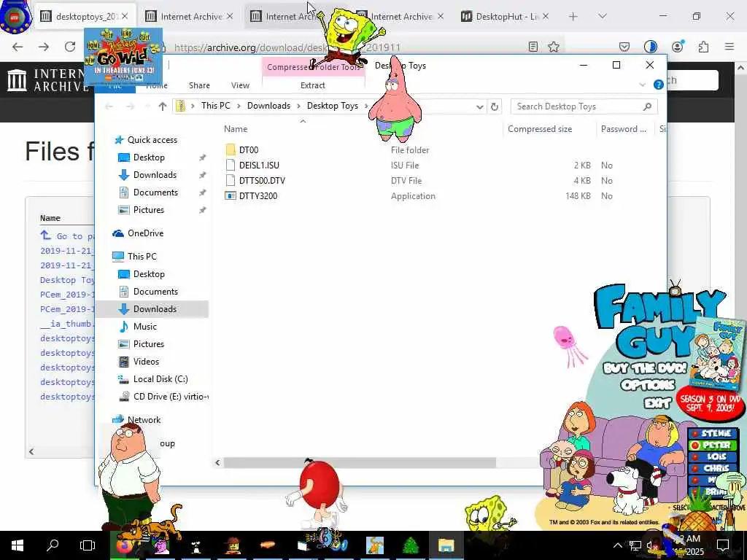The image size is (747, 560).
Task: Refresh the Desktop Toys folder view
Action: tap(495, 106)
